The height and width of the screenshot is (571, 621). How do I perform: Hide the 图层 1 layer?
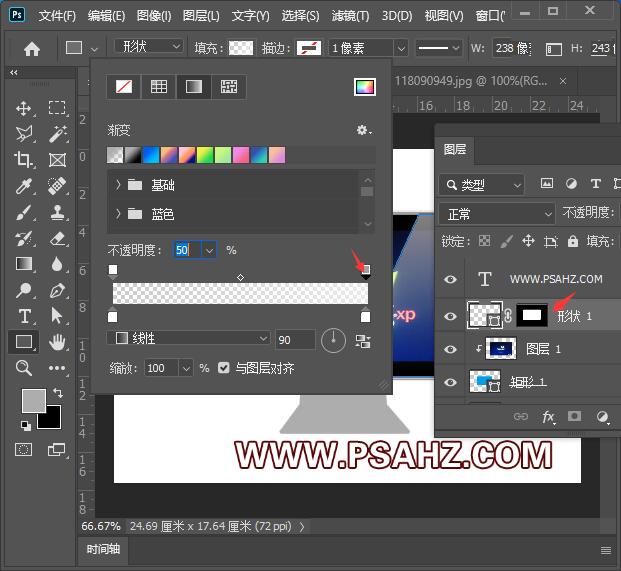(450, 349)
